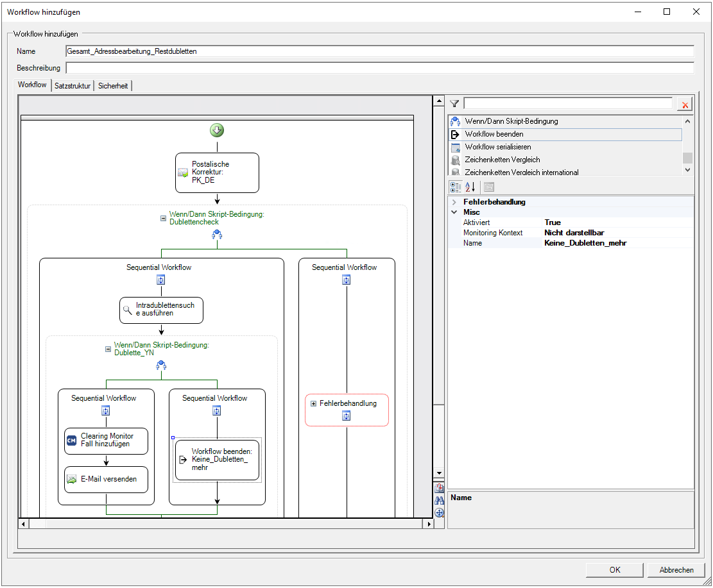The image size is (713, 588).
Task: Edit the Name property value Keine_Dubletten_mehr
Action: point(619,243)
